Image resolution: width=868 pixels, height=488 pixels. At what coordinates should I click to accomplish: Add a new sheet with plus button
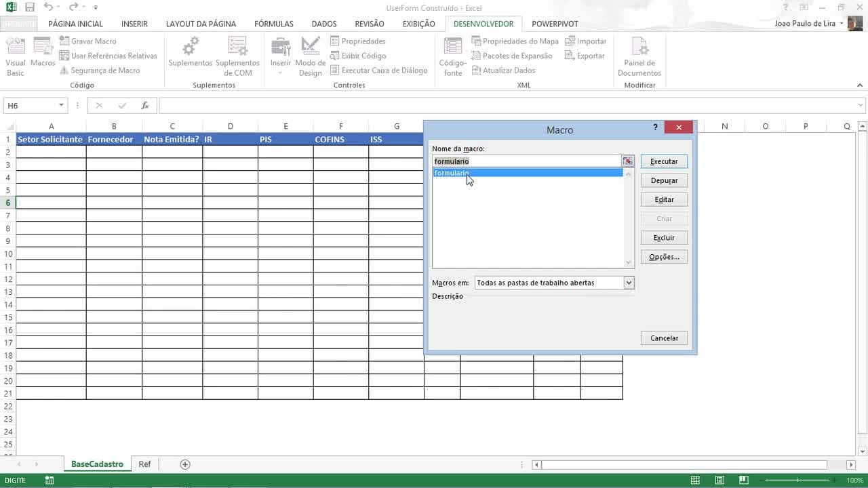pos(184,464)
